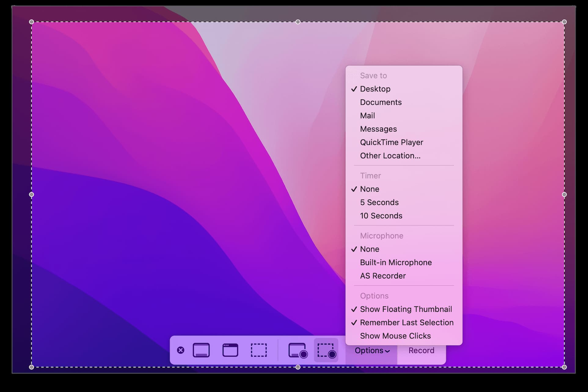Click the close/cancel capture button
This screenshot has width=588, height=392.
coord(181,350)
